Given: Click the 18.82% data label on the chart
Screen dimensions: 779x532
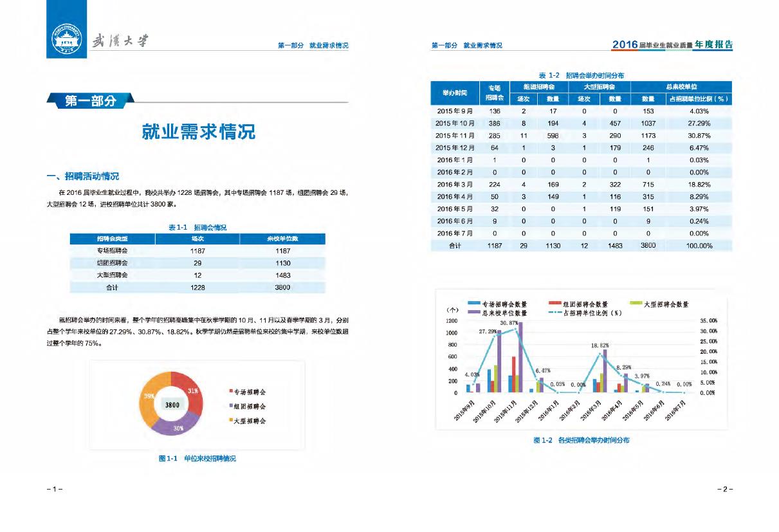Looking at the screenshot, I should (600, 345).
